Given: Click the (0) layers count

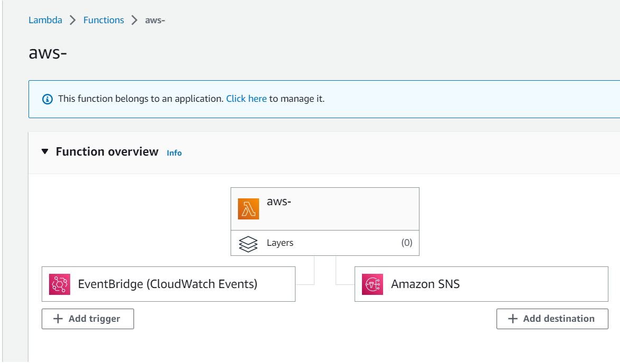Looking at the screenshot, I should [x=407, y=243].
